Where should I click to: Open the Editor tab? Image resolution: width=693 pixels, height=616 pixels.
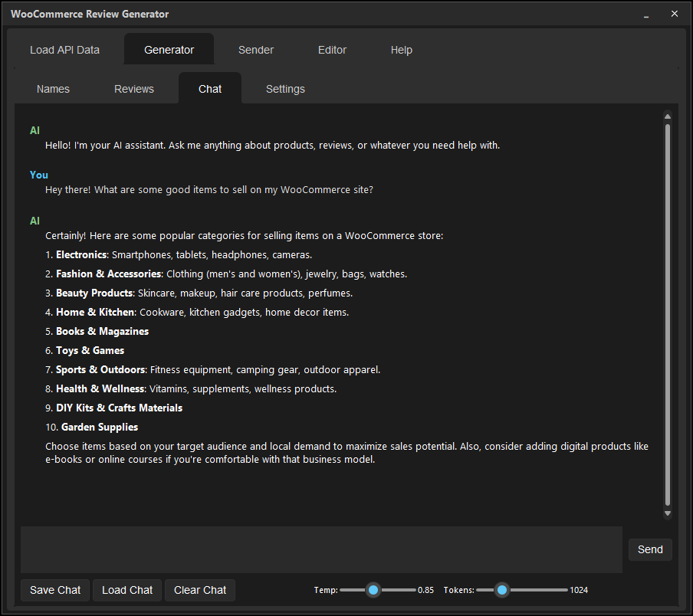click(x=333, y=50)
